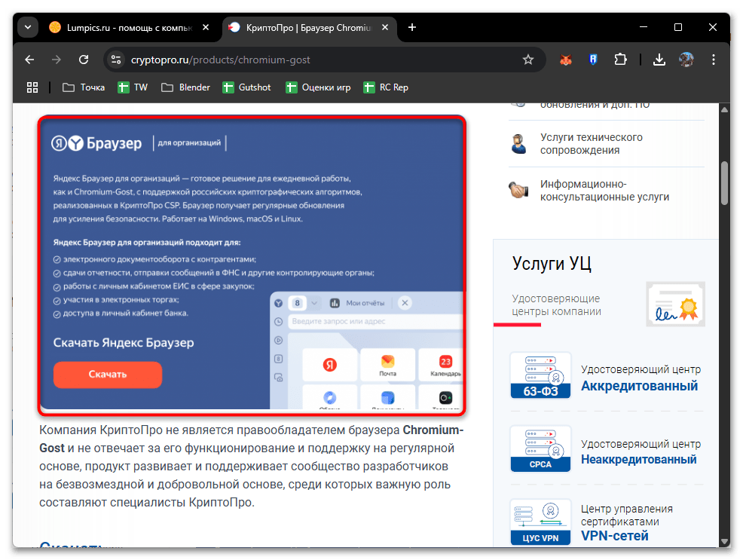
Task: Open the apps grid in bookmarks bar
Action: [32, 87]
